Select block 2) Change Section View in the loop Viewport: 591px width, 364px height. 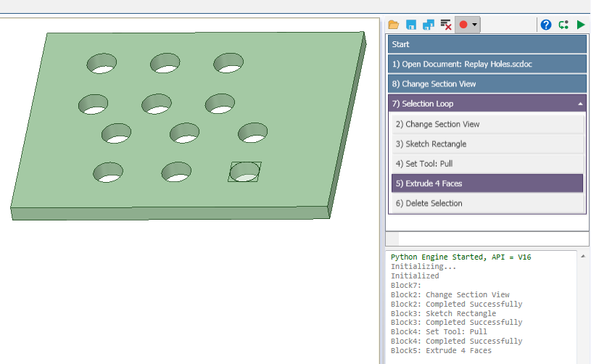487,124
